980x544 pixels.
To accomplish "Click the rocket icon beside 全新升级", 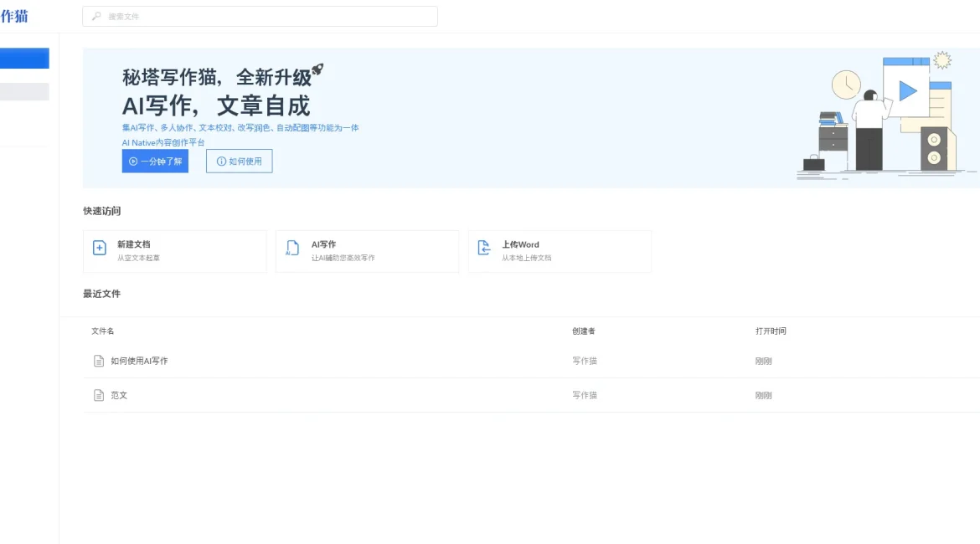I will (x=318, y=69).
